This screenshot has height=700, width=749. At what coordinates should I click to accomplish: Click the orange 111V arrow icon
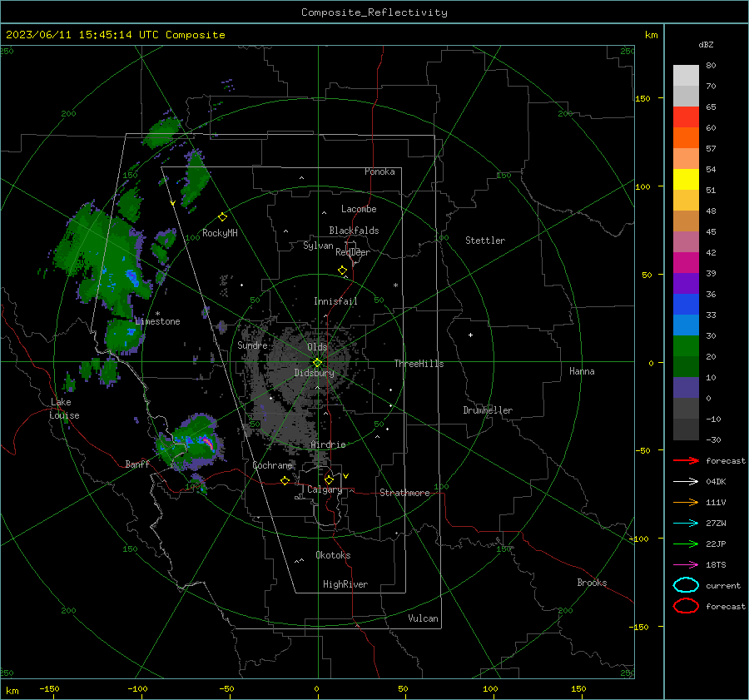point(686,502)
